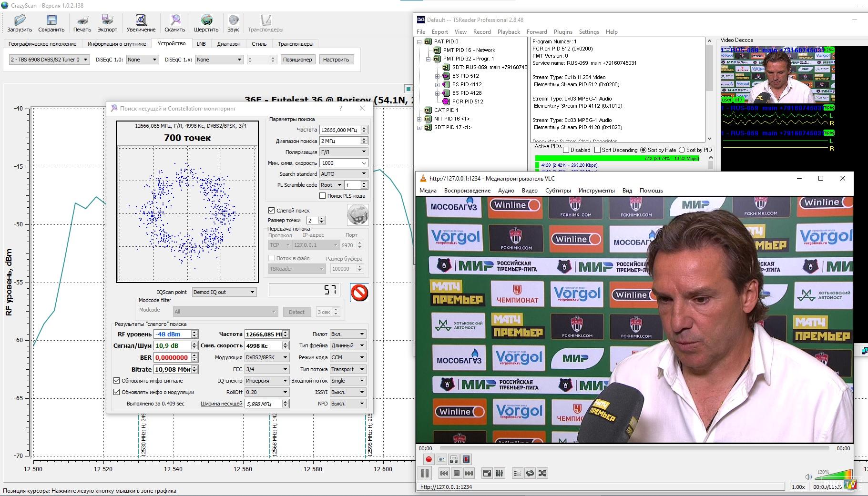The width and height of the screenshot is (868, 496).
Task: Open the Поляризация dropdown
Action: tap(344, 152)
